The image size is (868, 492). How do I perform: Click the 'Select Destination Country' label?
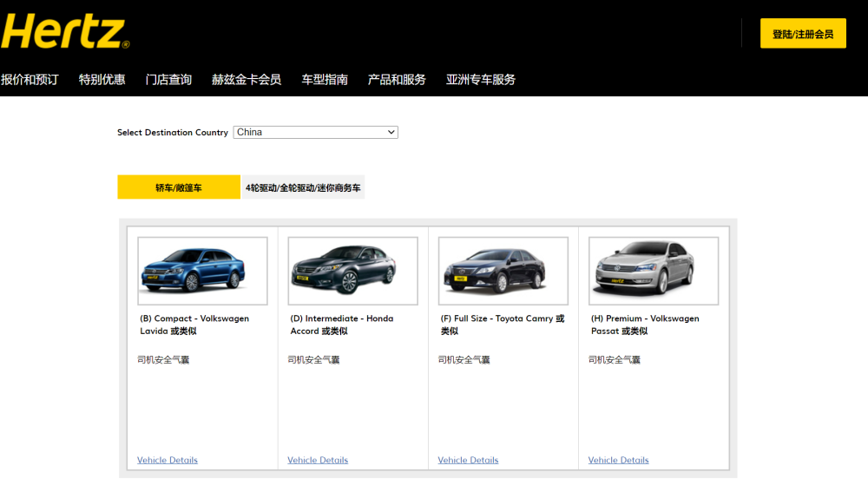(x=173, y=132)
